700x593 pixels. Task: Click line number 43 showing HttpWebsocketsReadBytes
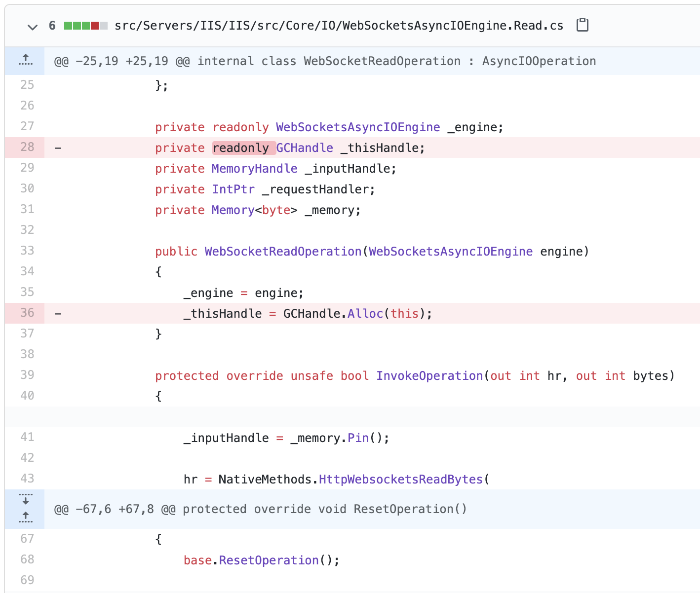[27, 478]
